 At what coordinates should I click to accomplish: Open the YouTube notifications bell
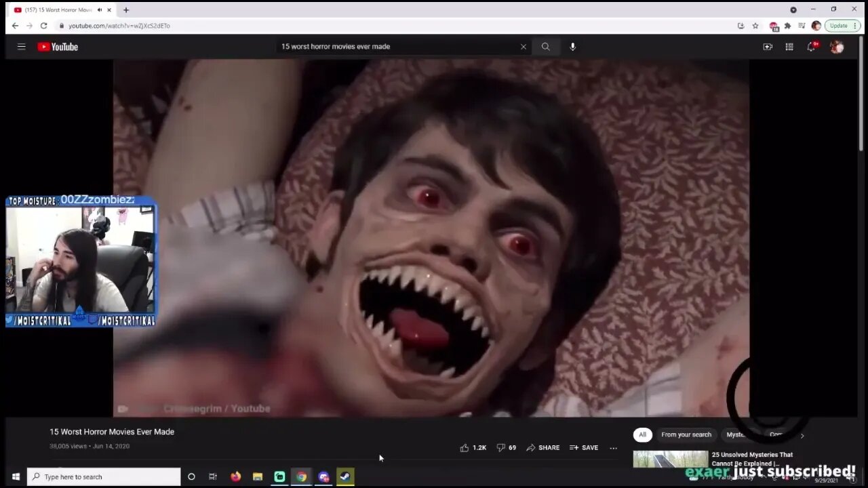pyautogui.click(x=812, y=46)
